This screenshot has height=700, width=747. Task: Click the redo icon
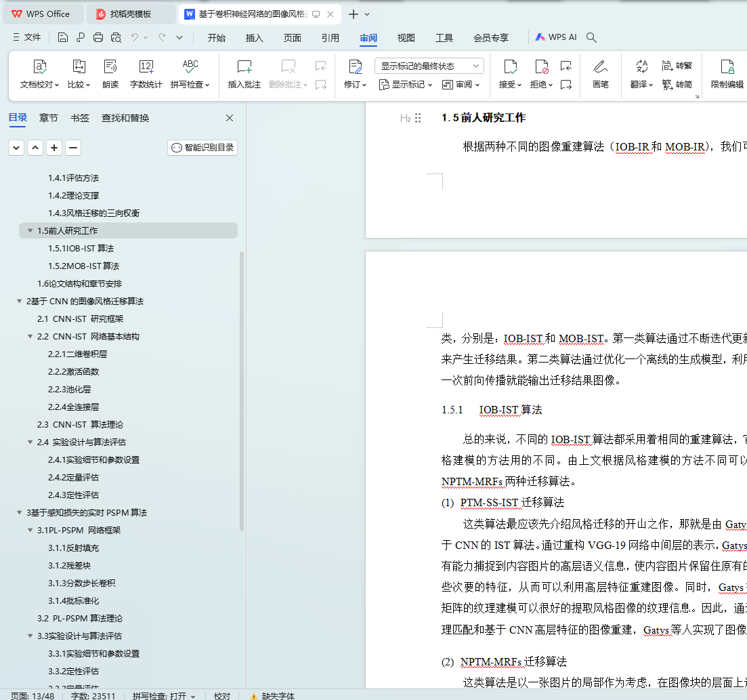point(162,37)
